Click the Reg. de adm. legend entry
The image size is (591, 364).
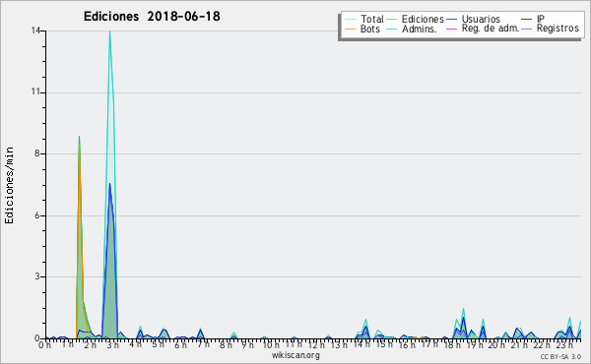(x=491, y=29)
